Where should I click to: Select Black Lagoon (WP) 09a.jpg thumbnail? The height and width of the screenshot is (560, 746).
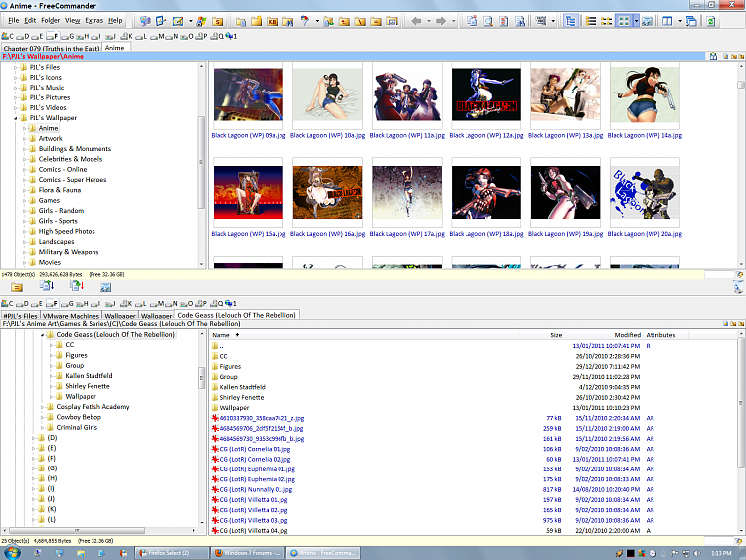pyautogui.click(x=249, y=95)
